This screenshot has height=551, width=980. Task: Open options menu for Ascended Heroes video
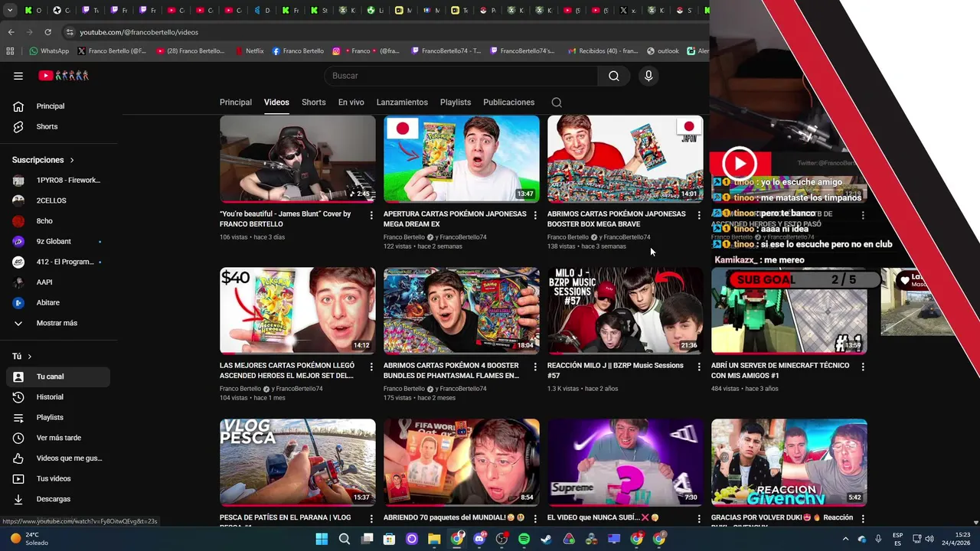point(371,367)
